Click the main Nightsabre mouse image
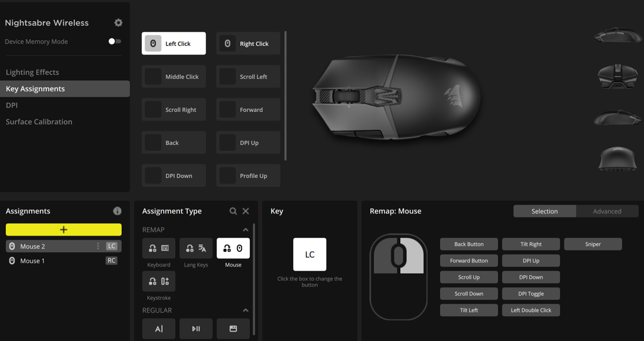The image size is (644, 341). pos(396,97)
